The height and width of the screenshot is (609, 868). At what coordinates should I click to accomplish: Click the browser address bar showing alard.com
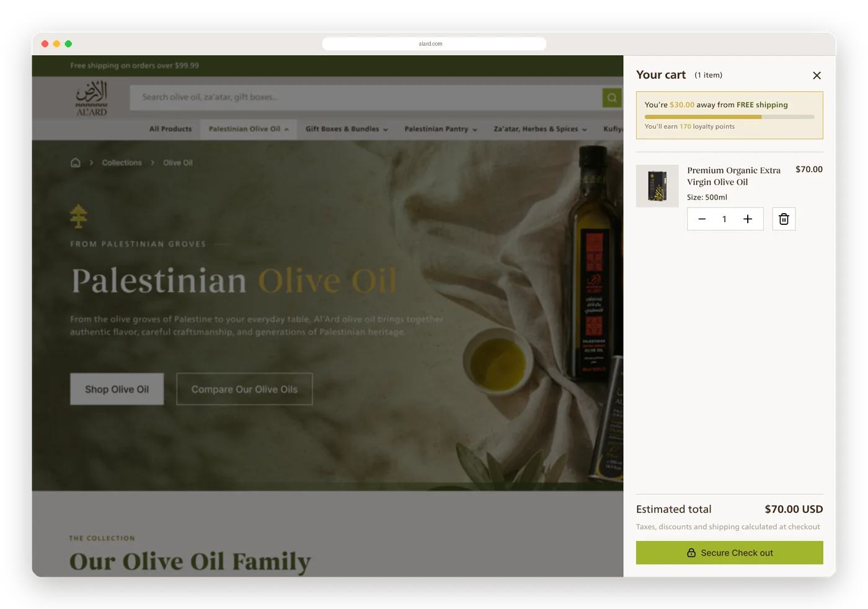pyautogui.click(x=434, y=44)
